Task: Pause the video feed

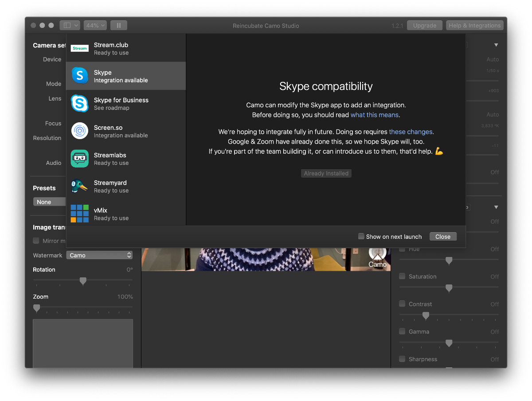Action: [119, 25]
